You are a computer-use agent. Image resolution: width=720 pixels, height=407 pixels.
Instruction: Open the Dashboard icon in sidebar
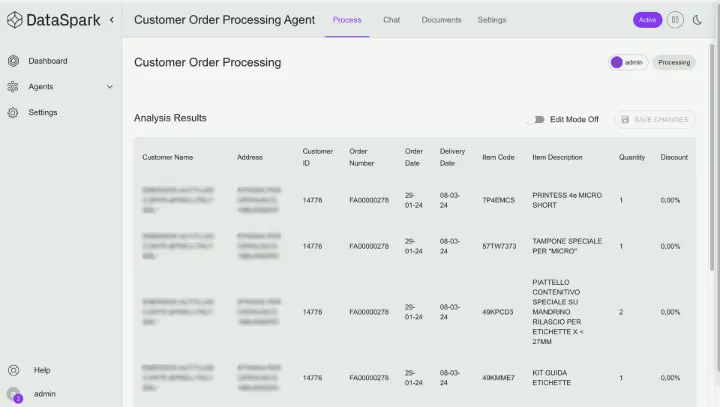pyautogui.click(x=13, y=61)
